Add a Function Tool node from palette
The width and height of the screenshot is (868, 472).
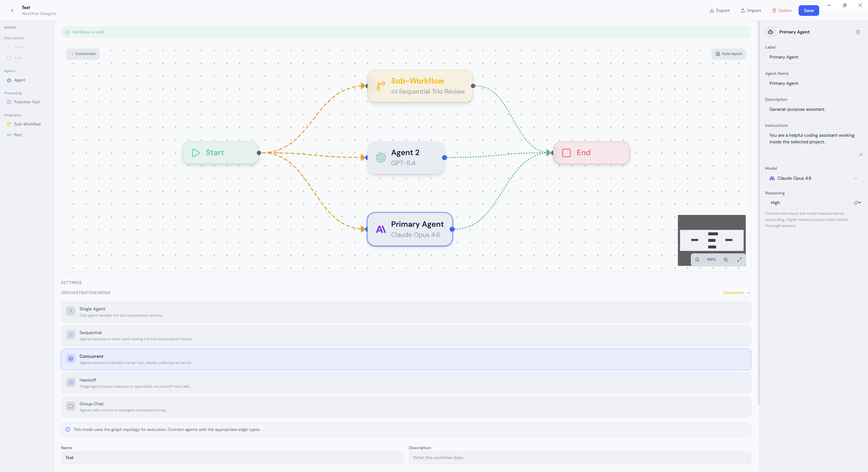coord(23,102)
